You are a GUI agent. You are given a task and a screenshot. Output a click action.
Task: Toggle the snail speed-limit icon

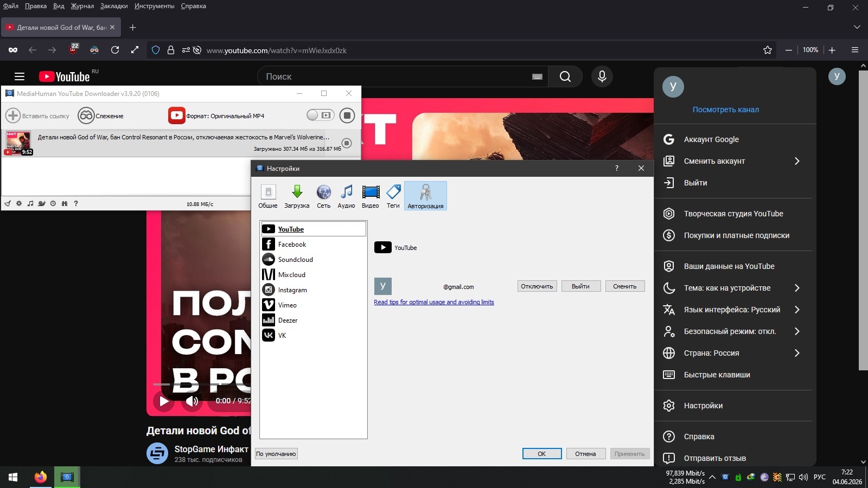pyautogui.click(x=42, y=203)
